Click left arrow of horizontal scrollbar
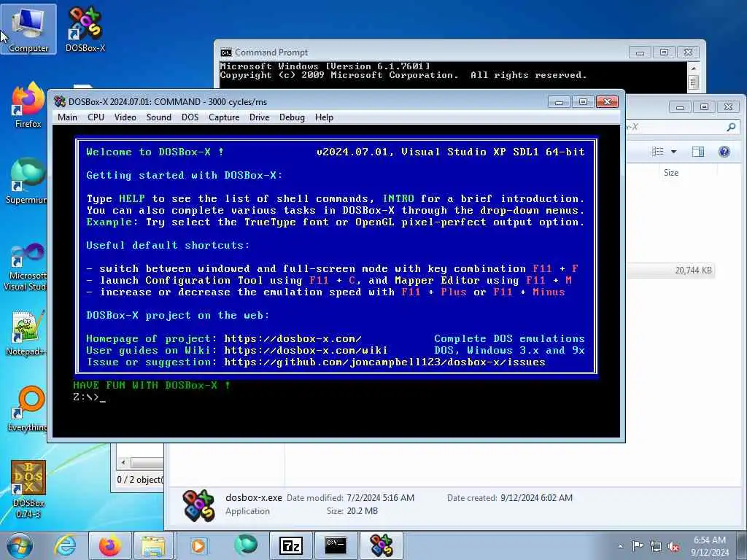Screen dimensions: 747x560 click(x=123, y=462)
